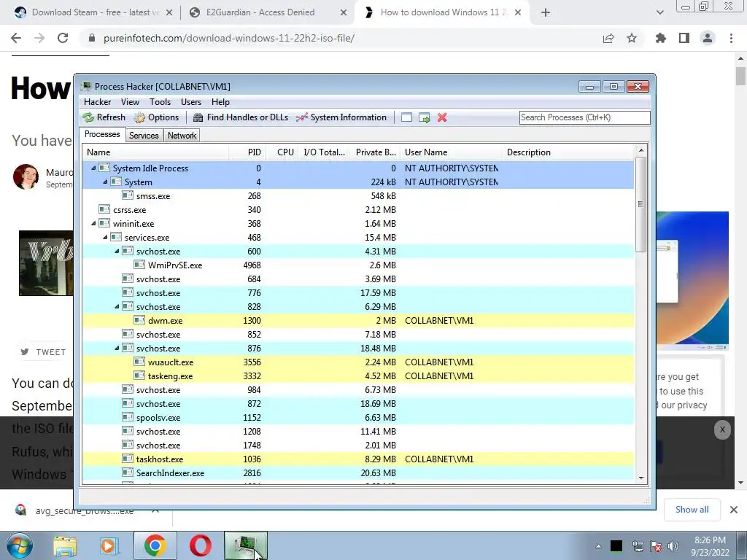The image size is (747, 560).
Task: Open a new Chrome tab
Action: click(546, 12)
